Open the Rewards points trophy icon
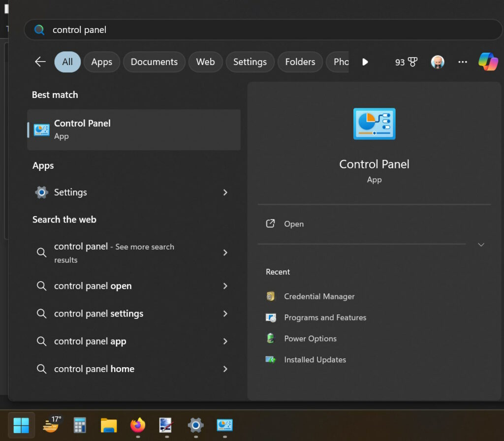The height and width of the screenshot is (441, 504). click(x=412, y=62)
